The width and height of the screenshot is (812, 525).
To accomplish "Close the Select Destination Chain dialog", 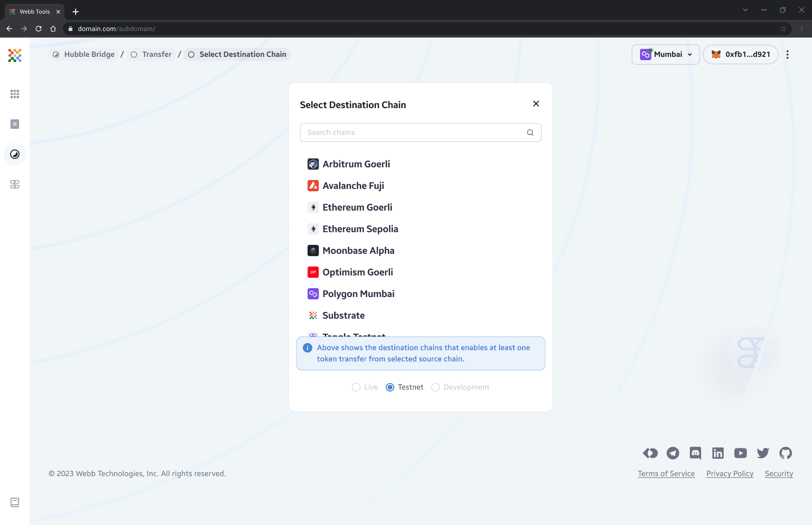I will (x=536, y=103).
